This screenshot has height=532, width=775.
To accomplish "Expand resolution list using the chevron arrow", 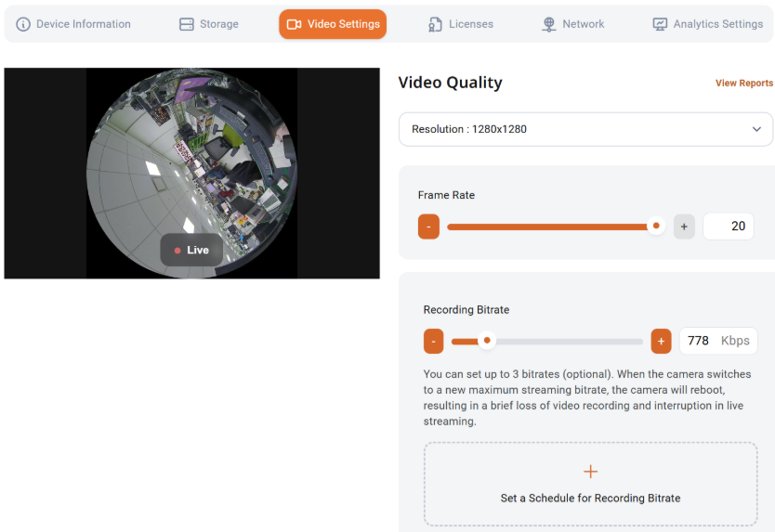I will [756, 129].
